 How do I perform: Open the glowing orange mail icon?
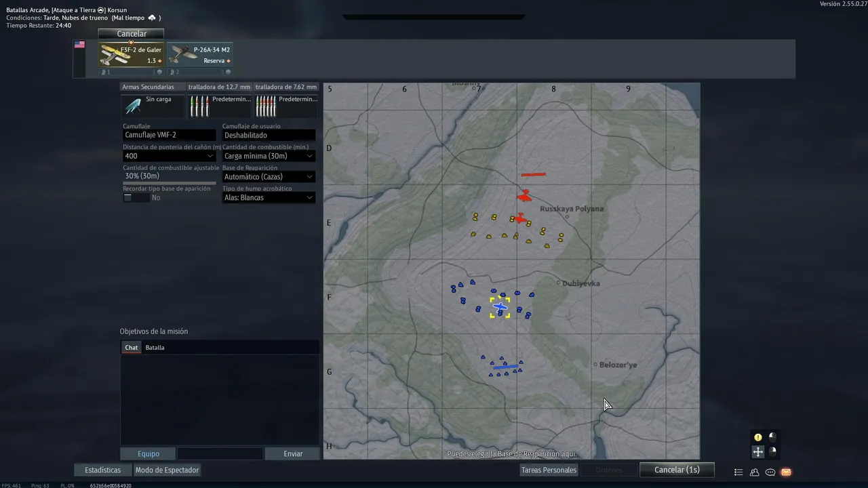786,472
